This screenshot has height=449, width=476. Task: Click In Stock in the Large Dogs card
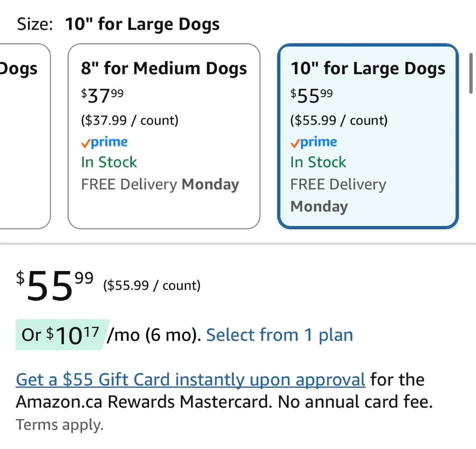pos(318,162)
